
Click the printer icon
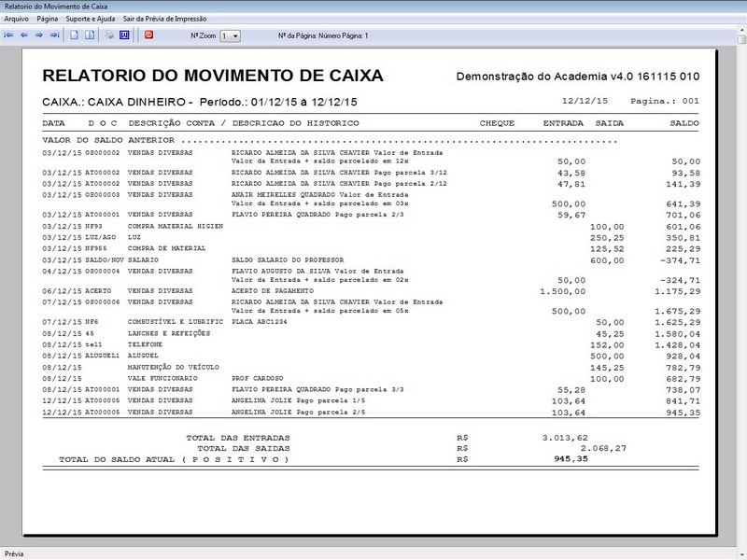(x=109, y=35)
